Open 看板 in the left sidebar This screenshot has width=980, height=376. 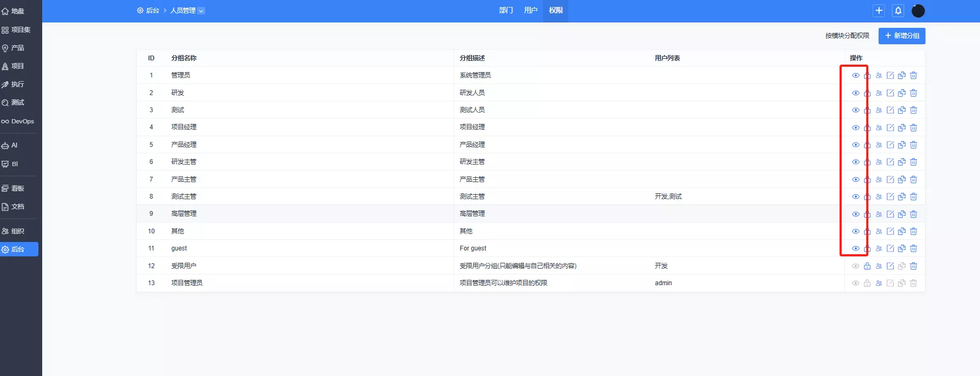18,189
